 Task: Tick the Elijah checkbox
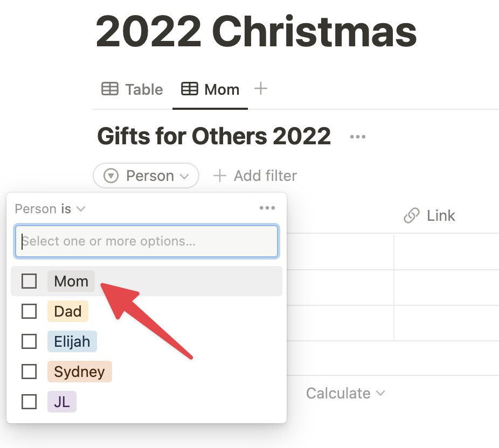(29, 341)
